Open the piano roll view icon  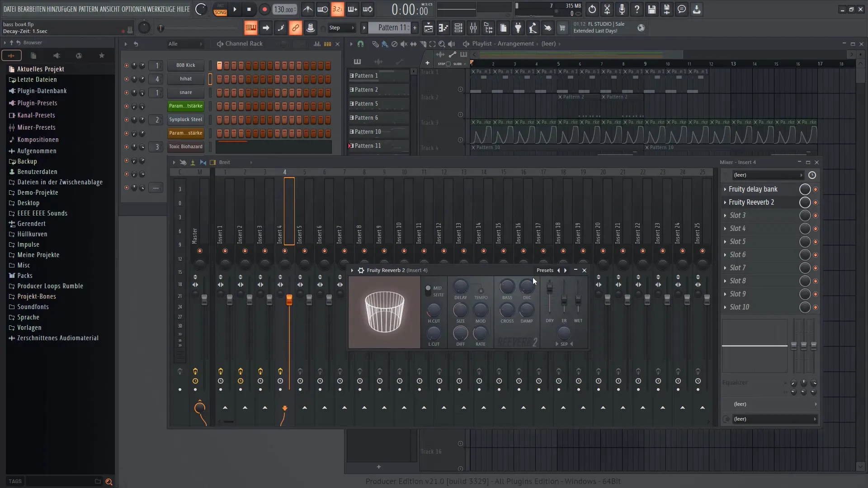[x=443, y=28]
